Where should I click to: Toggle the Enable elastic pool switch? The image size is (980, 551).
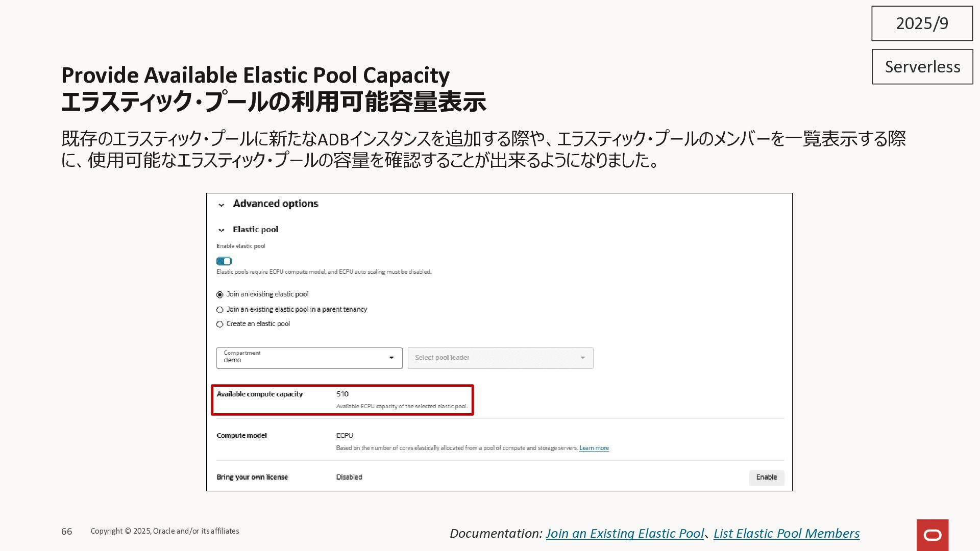(x=224, y=261)
